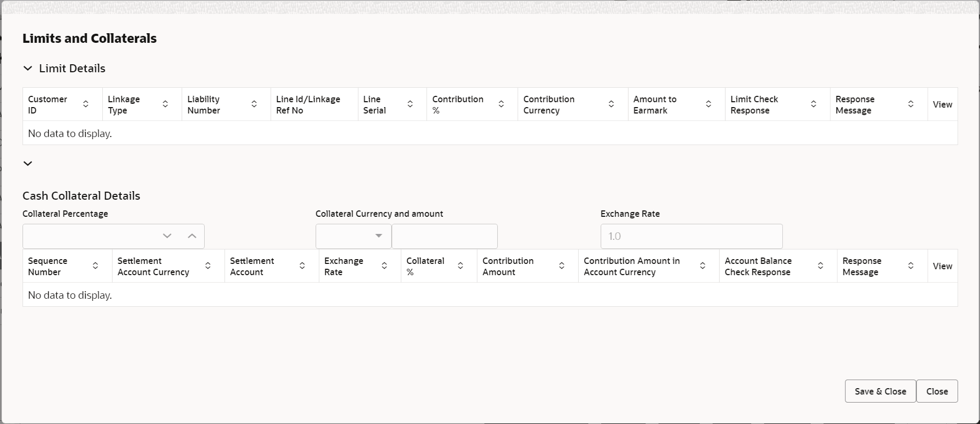Viewport: 980px width, 424px height.
Task: Sort by Line Serial column
Action: point(410,104)
